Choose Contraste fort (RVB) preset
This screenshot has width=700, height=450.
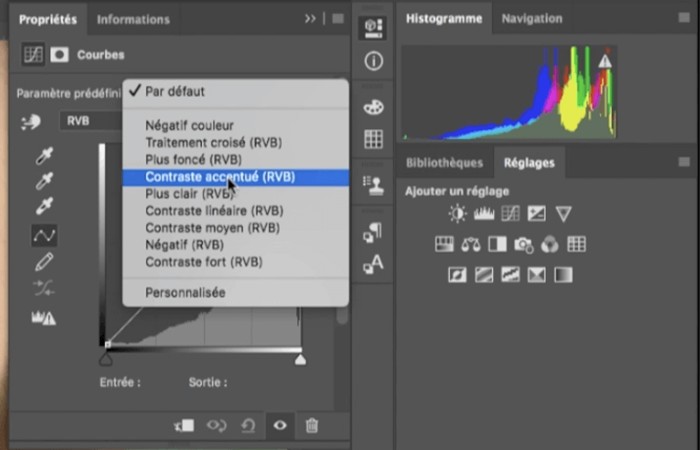tap(236, 262)
